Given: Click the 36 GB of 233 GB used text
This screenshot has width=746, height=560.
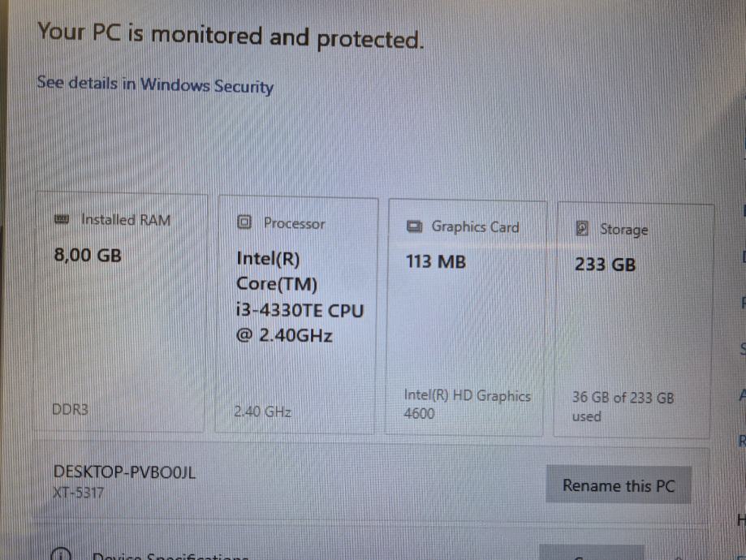Looking at the screenshot, I should (623, 407).
